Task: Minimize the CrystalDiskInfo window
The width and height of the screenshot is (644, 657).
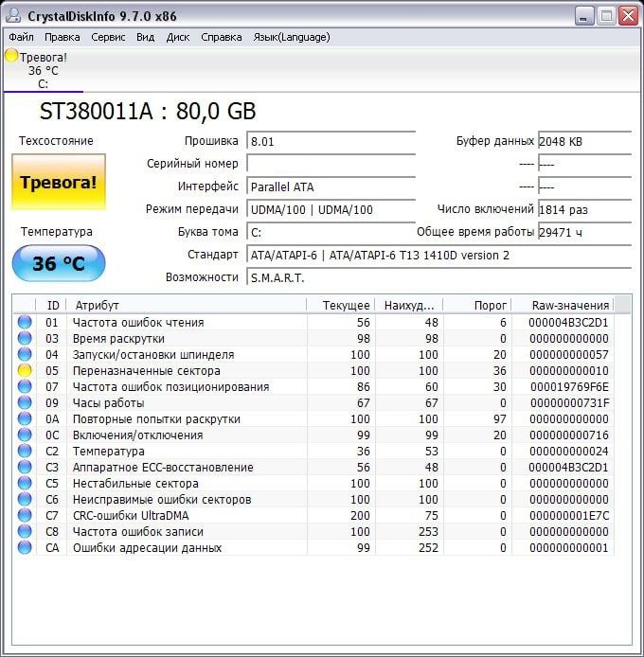Action: coord(584,16)
